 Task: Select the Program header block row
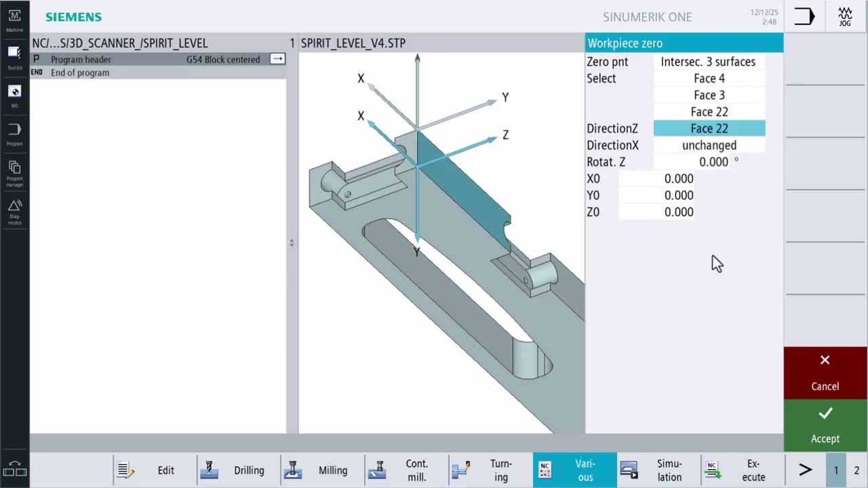(x=158, y=59)
